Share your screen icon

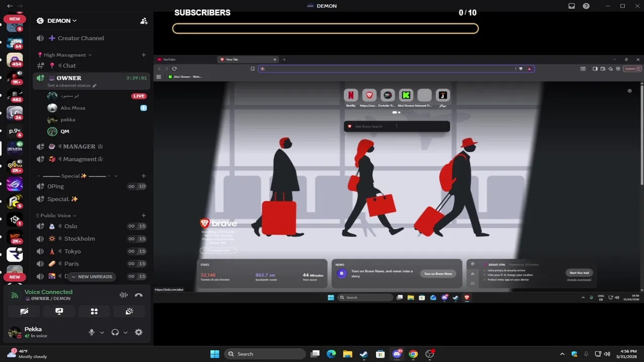[59, 312]
